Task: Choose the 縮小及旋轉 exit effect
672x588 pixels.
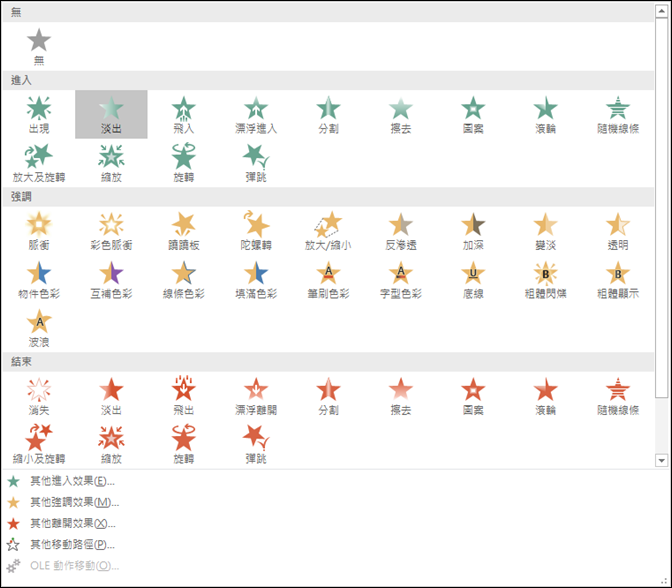Action: coord(39,444)
